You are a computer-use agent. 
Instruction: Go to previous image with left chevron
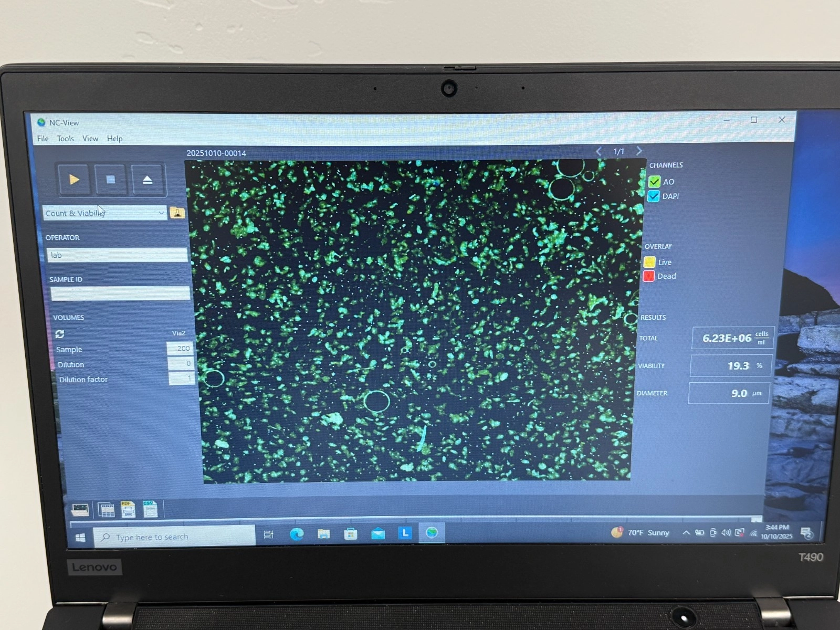598,151
